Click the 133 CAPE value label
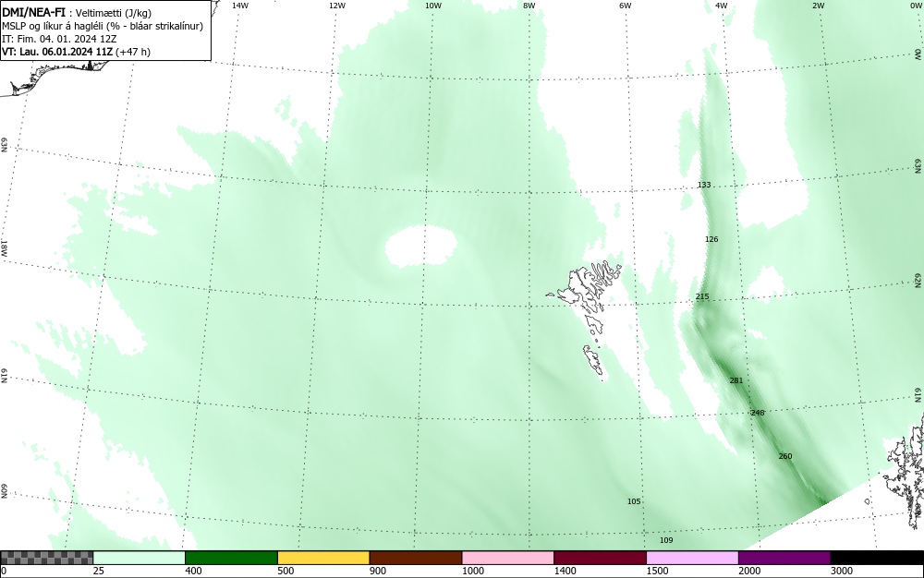924x578 pixels. coord(704,185)
